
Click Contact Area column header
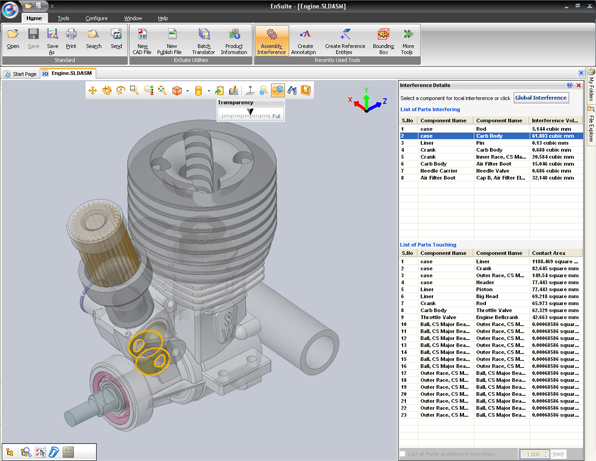tap(556, 253)
